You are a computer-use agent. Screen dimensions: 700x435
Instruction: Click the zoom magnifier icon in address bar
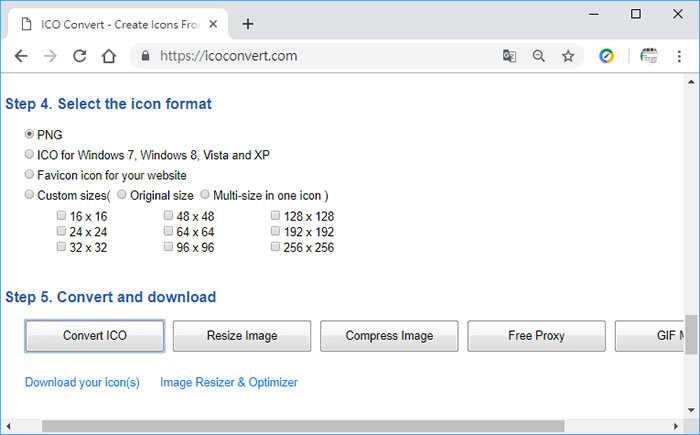tap(539, 56)
